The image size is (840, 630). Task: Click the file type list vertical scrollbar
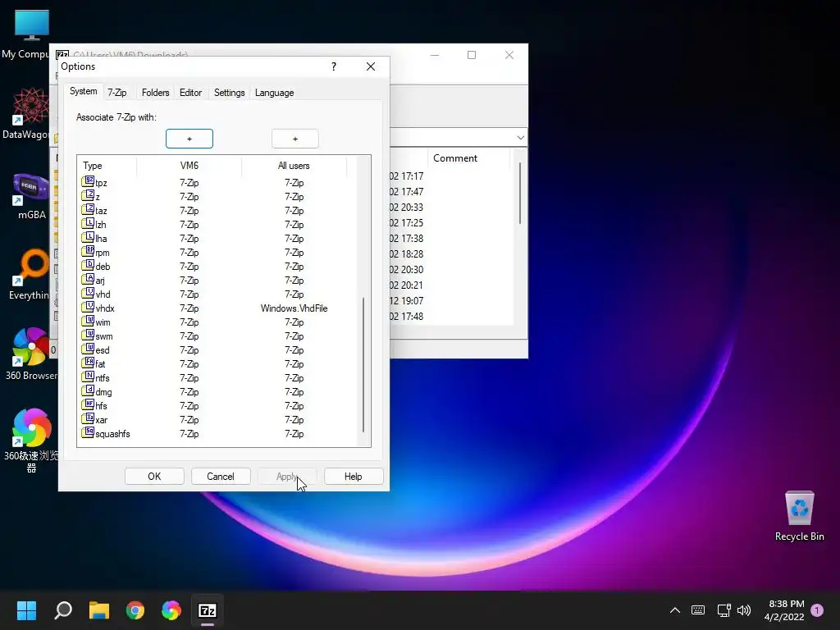click(363, 364)
